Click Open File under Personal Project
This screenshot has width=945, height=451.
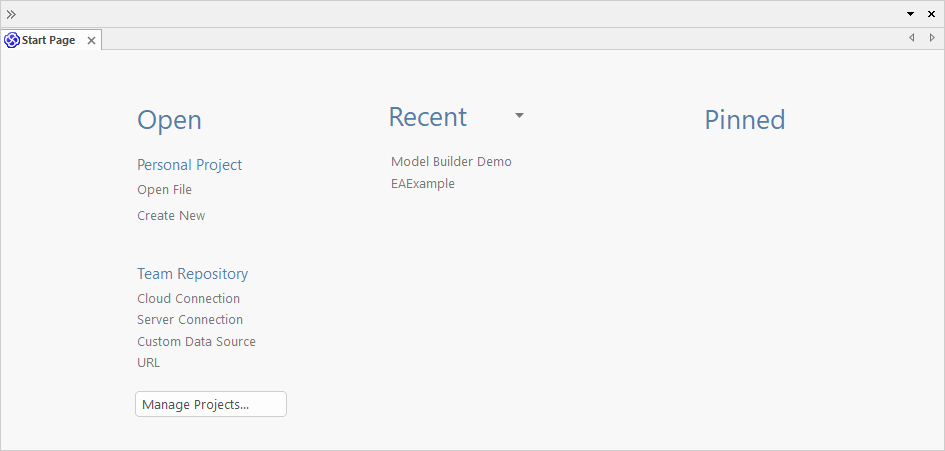(x=165, y=189)
